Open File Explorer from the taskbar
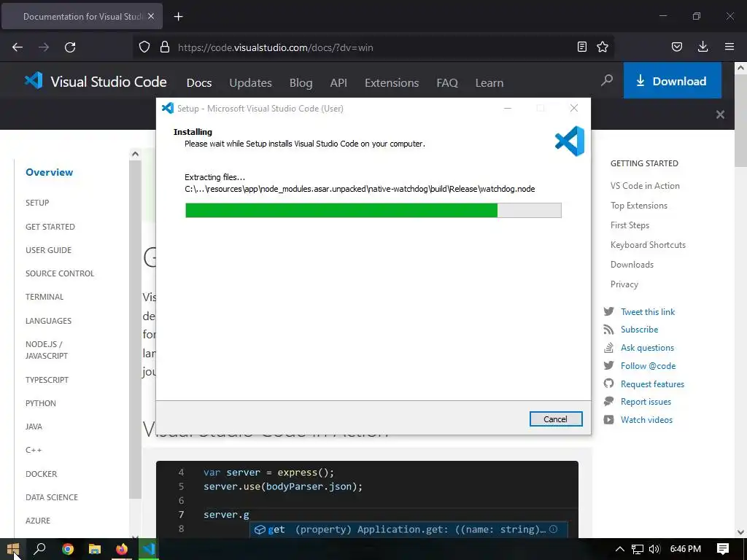This screenshot has height=560, width=747. click(x=95, y=549)
